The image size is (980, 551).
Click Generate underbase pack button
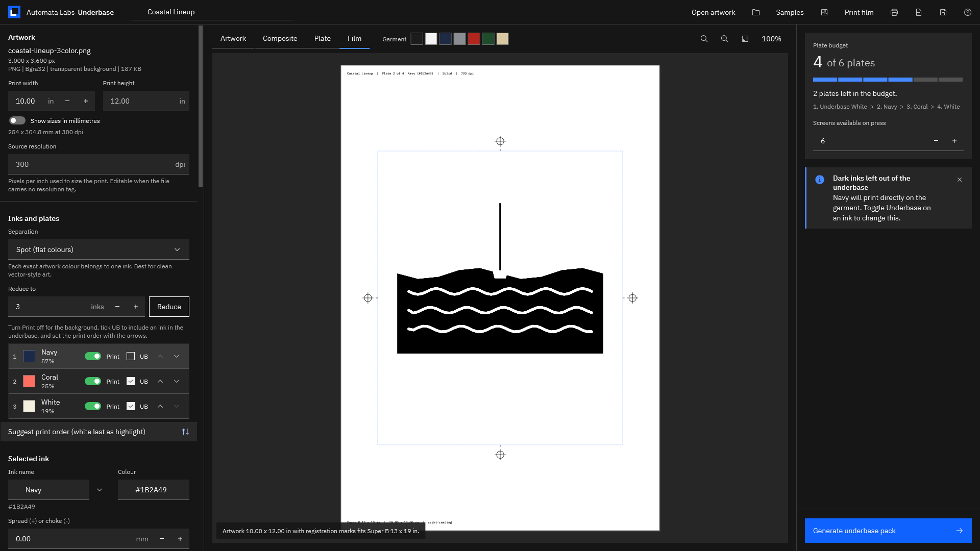(x=888, y=531)
